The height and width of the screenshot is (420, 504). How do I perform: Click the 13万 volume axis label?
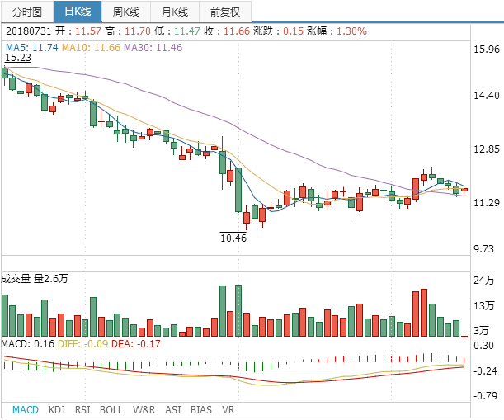(483, 305)
